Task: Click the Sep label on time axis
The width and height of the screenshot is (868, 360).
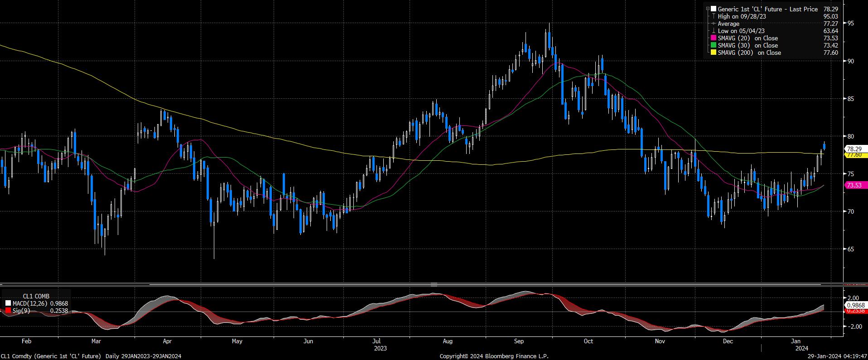Action: [519, 341]
